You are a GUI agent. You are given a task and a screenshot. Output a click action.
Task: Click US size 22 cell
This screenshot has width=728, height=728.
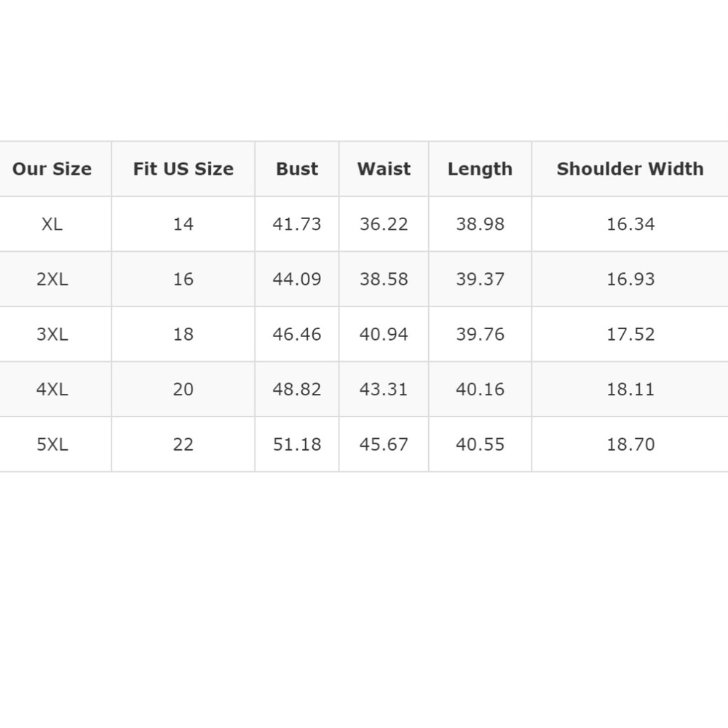(183, 444)
